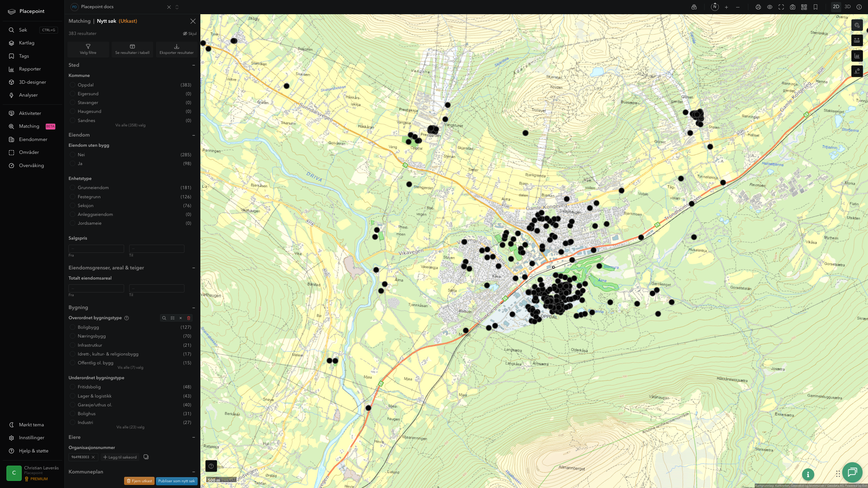
Task: Click the print map icon
Action: [x=758, y=7]
